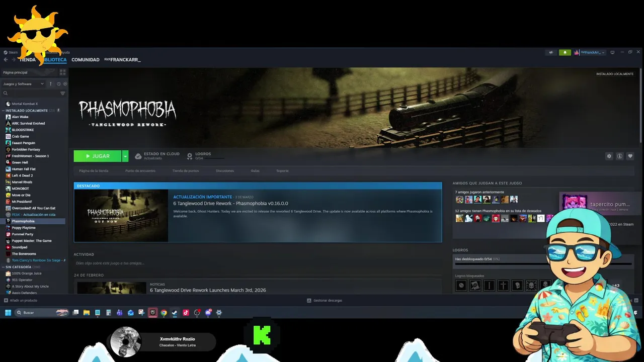The width and height of the screenshot is (644, 362).
Task: Open File Explorer from taskbar
Action: [x=87, y=312]
